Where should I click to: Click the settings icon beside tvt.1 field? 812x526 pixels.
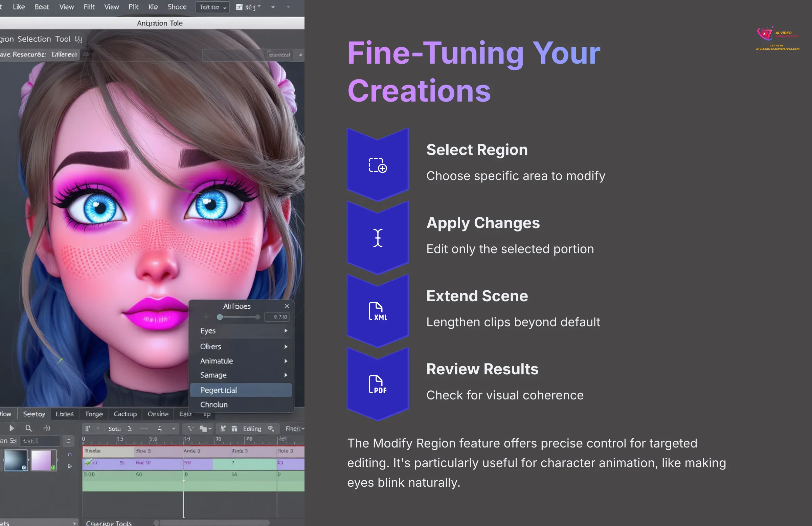click(68, 441)
